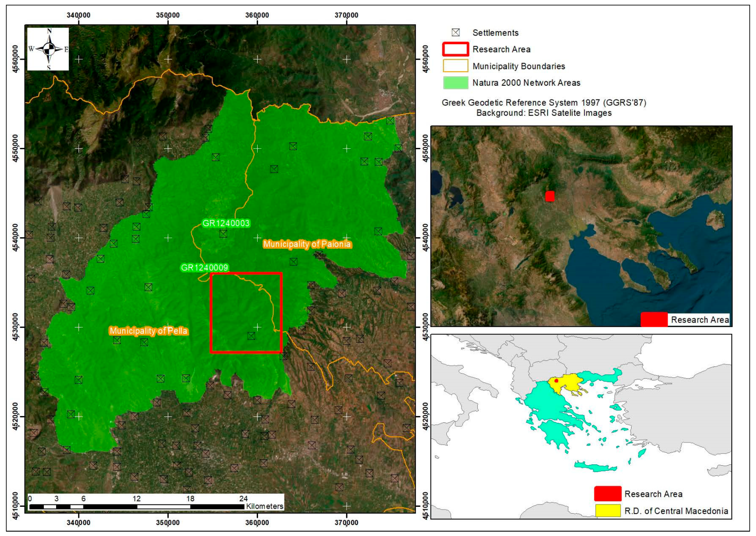Click the red research area marker on the satellite inset
The image size is (756, 536).
click(x=550, y=196)
